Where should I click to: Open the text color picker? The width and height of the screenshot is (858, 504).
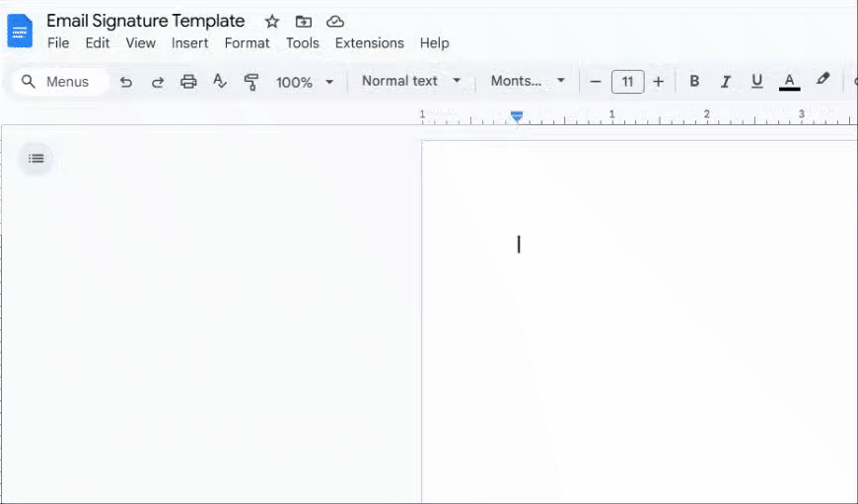(x=789, y=82)
